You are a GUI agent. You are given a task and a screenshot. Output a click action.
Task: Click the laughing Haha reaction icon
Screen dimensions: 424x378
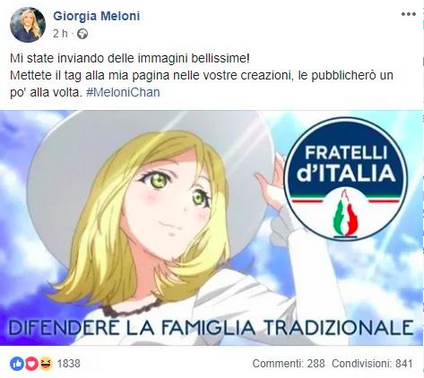(46, 364)
